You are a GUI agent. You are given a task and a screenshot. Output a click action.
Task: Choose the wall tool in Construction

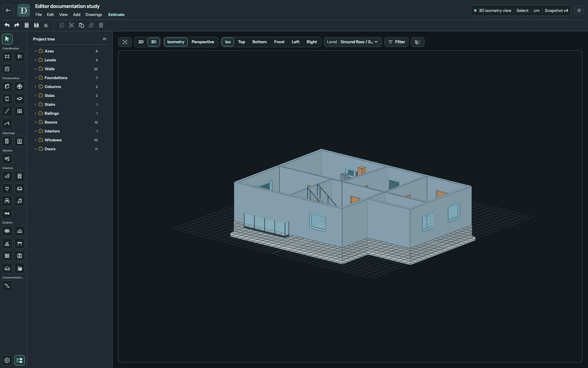coord(7,86)
